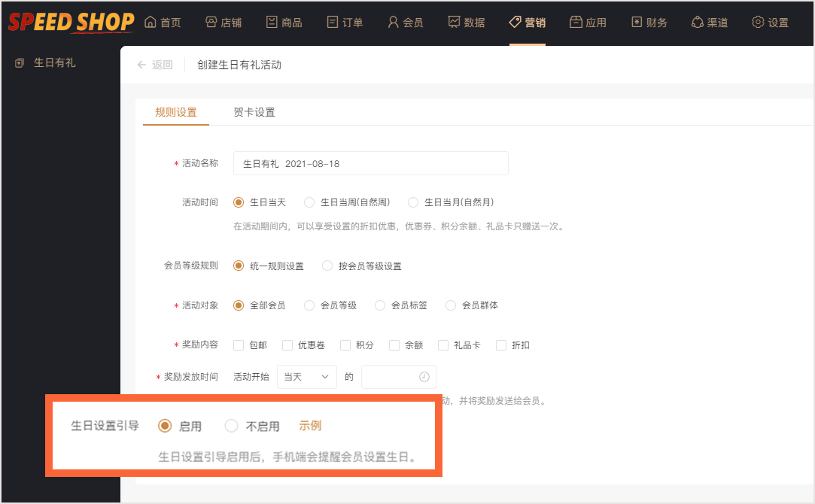Click the 会员 member icon
The image size is (815, 504).
394,22
